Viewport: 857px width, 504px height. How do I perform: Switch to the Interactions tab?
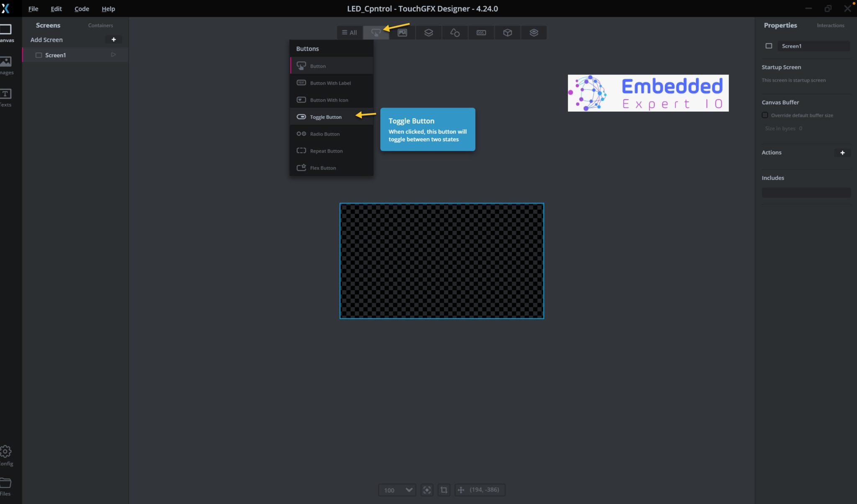[830, 25]
